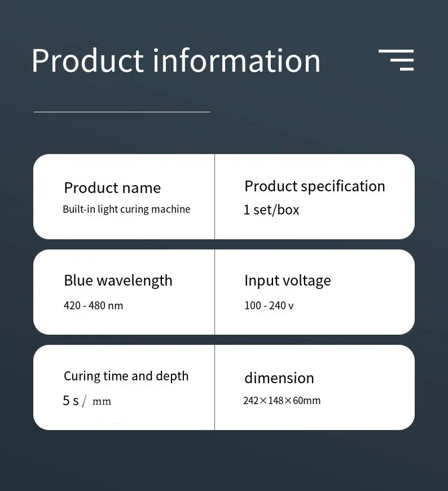Screen dimensions: 448x491
Task: Click the "1 set/box" value
Action: coord(271,210)
